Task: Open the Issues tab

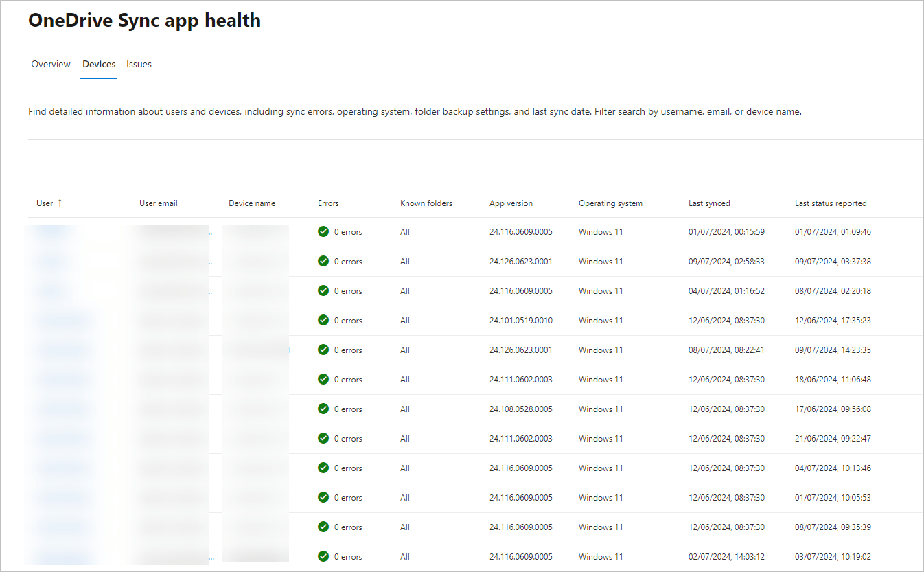Action: click(x=139, y=64)
